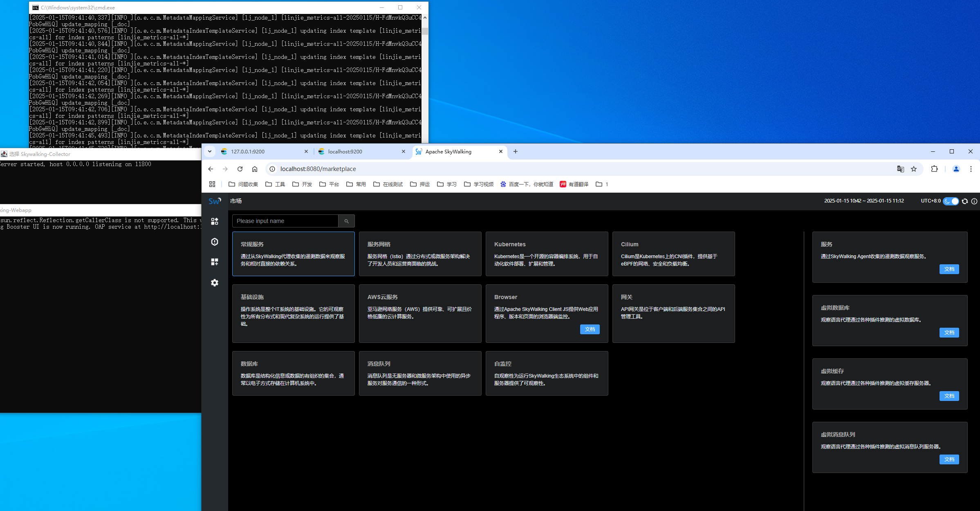
Task: Bookmark this page with star icon
Action: (x=914, y=169)
